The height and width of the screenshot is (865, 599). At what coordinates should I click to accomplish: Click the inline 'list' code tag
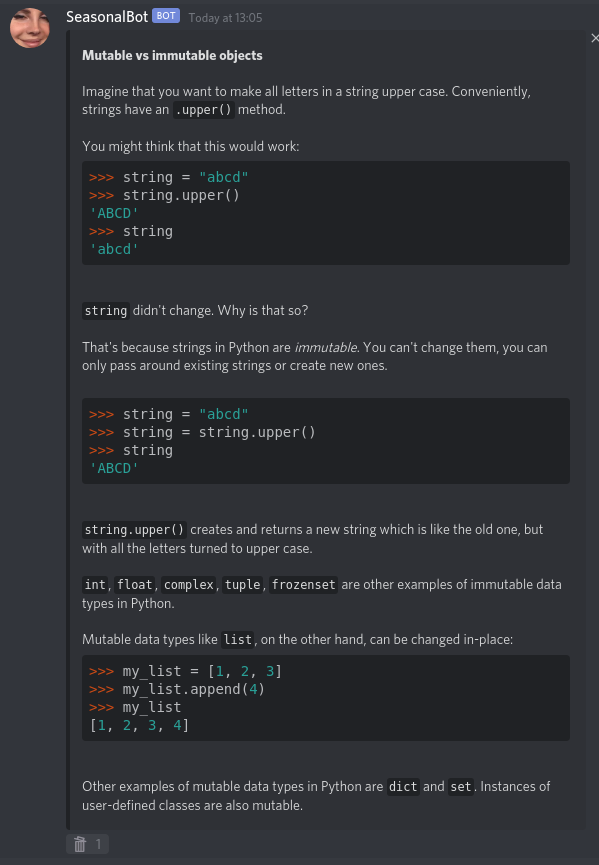[238, 640]
